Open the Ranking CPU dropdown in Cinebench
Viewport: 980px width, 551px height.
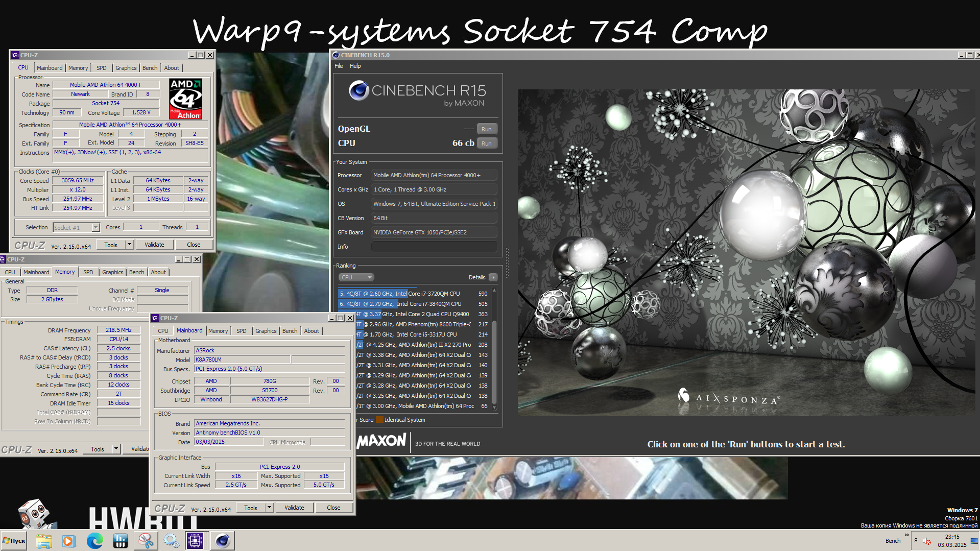356,277
